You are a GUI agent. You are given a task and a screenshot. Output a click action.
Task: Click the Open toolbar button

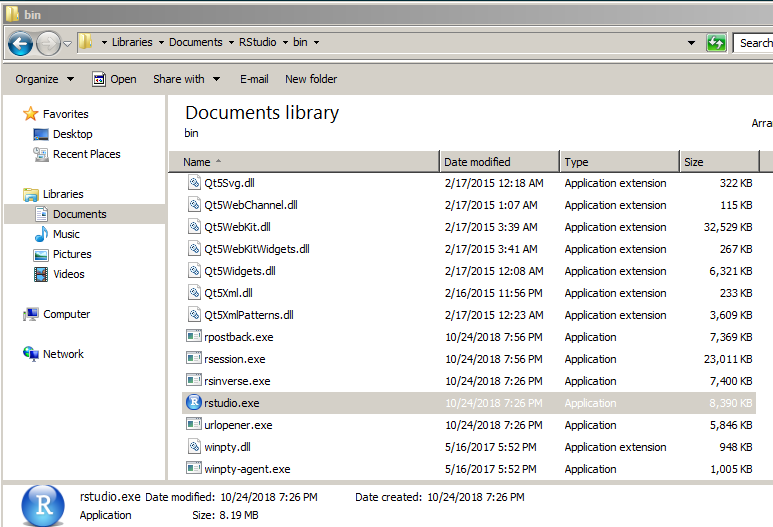(x=114, y=79)
